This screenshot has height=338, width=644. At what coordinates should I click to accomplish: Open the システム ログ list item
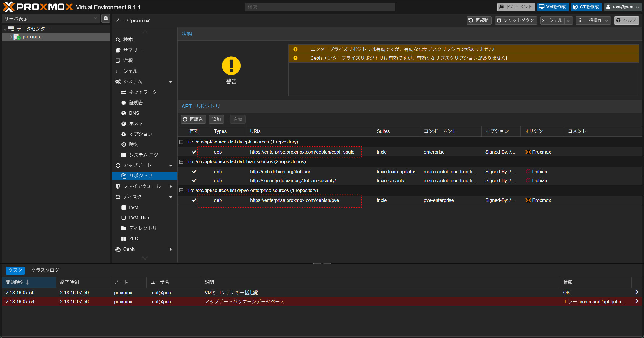click(x=143, y=155)
